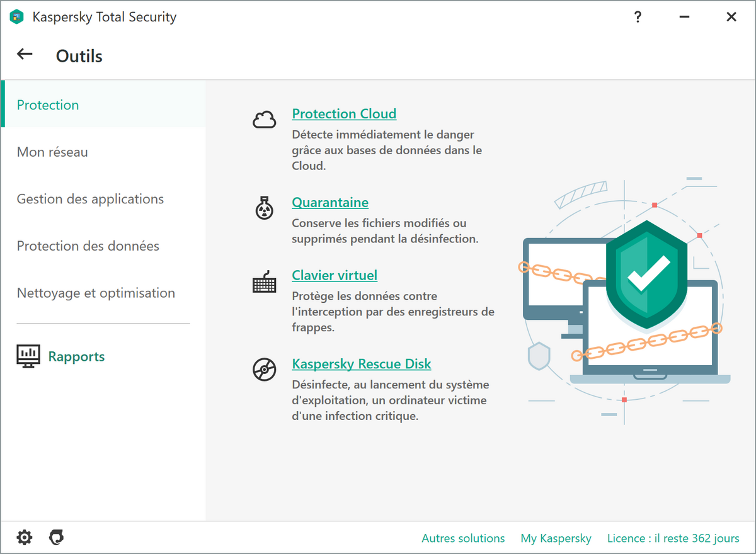Open the My Kaspersky link
The height and width of the screenshot is (554, 756).
click(556, 538)
